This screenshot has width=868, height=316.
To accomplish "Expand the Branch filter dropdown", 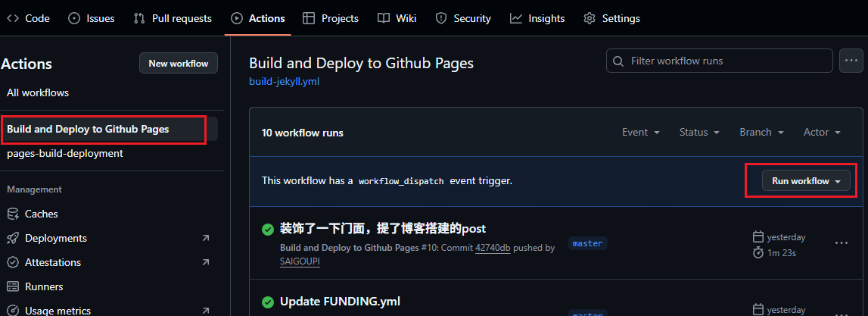I will [x=762, y=132].
